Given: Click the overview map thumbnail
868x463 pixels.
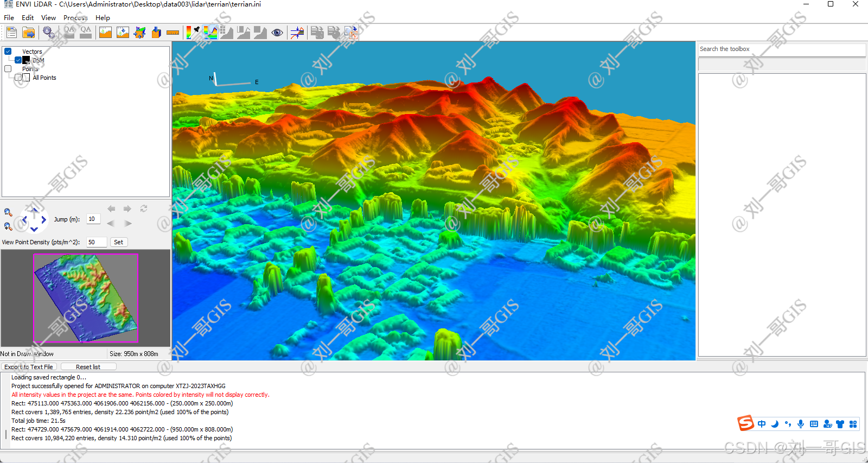Looking at the screenshot, I should (86, 298).
